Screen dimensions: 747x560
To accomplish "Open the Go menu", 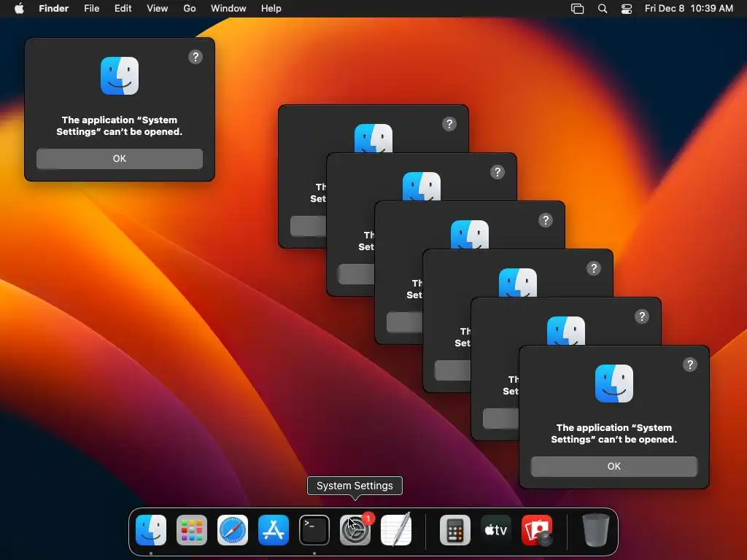I will click(190, 9).
